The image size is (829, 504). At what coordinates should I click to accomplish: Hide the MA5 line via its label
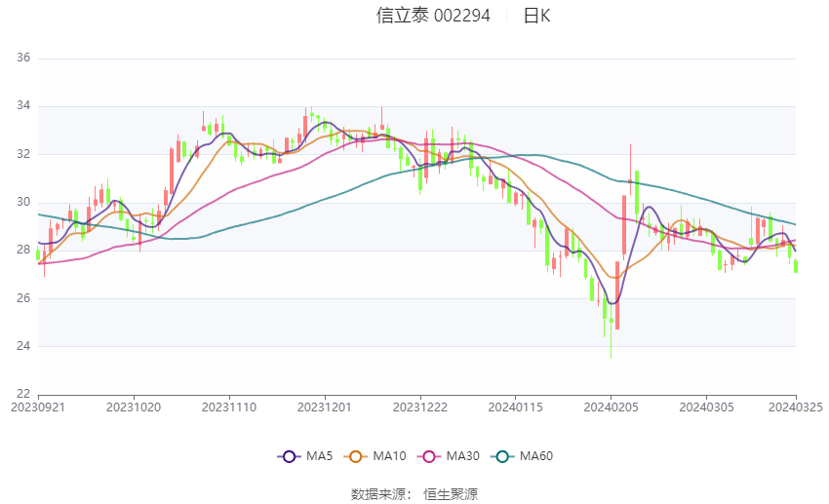[319, 456]
